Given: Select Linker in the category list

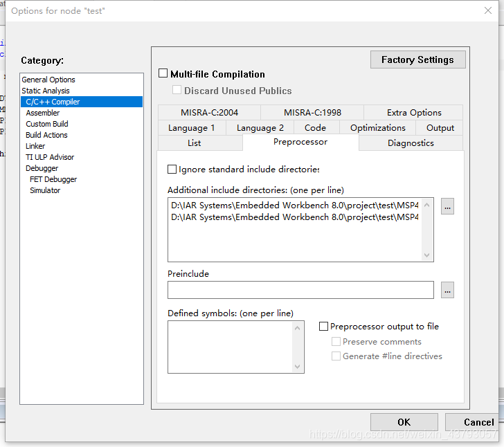Looking at the screenshot, I should (x=35, y=146).
